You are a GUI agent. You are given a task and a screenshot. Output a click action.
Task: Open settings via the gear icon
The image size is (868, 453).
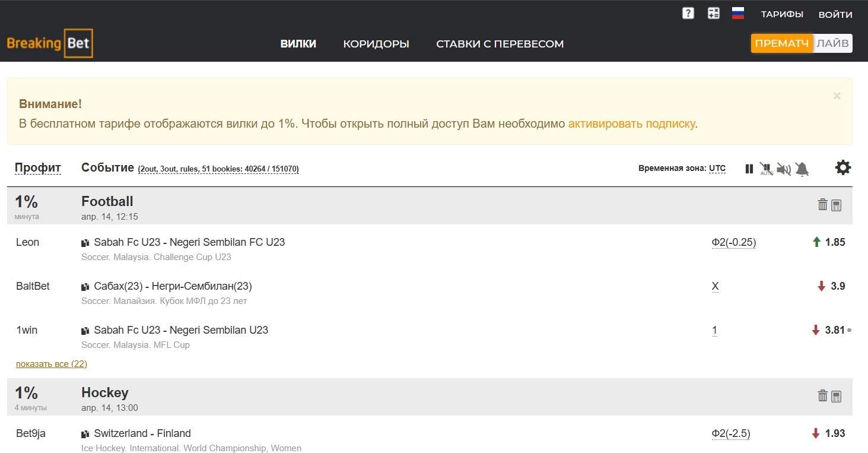point(842,168)
